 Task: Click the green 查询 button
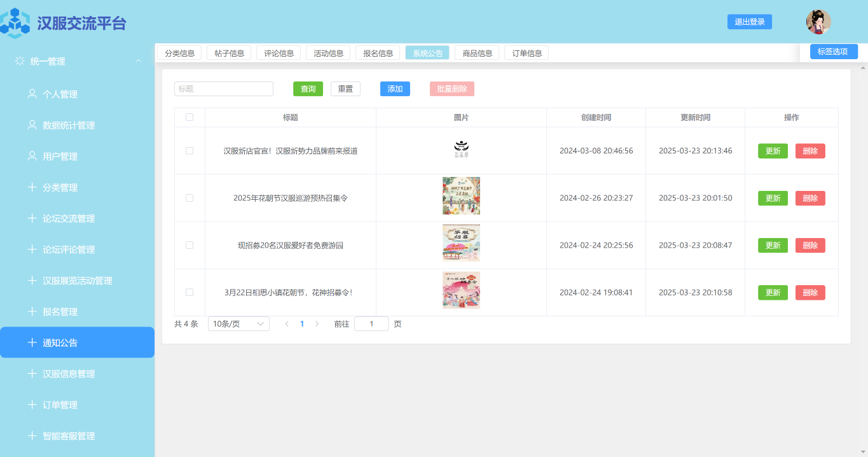pyautogui.click(x=308, y=89)
